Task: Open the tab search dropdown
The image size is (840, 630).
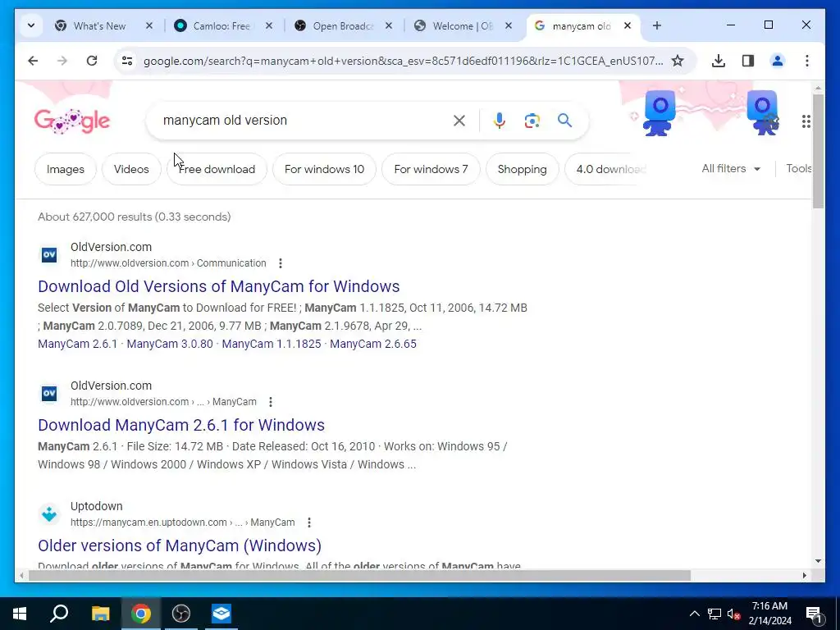Action: click(x=31, y=25)
